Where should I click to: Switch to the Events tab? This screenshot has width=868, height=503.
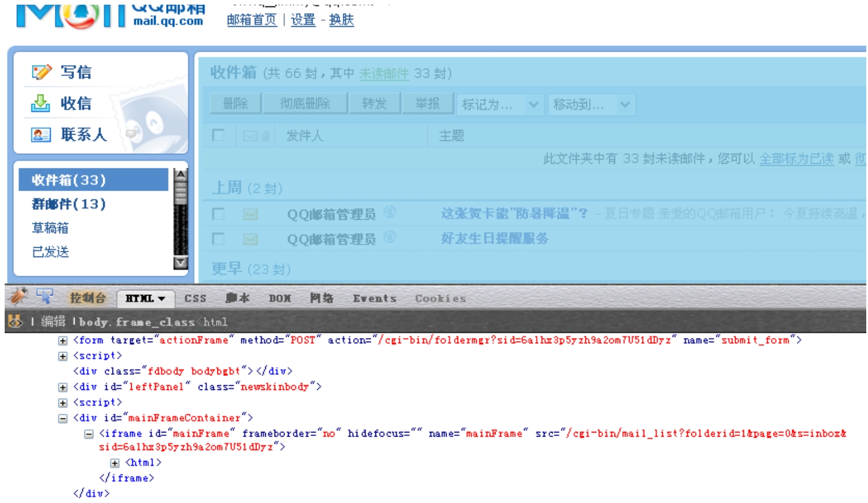(374, 298)
